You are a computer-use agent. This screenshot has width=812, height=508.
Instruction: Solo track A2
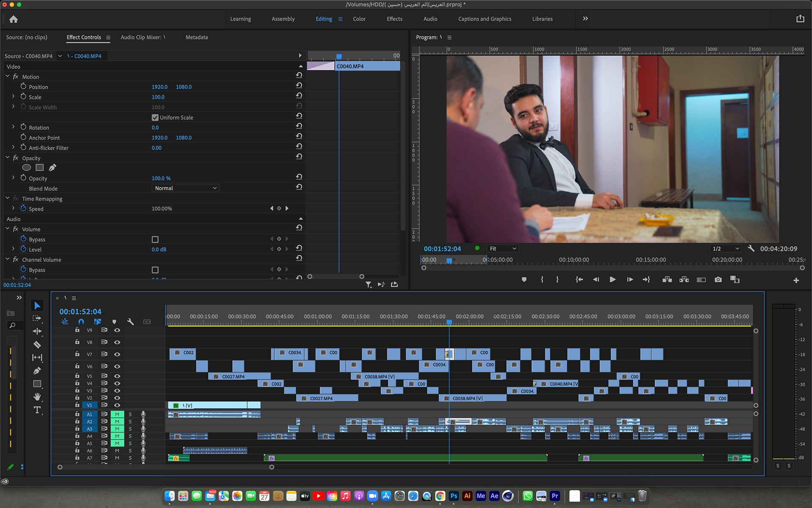coord(130,422)
